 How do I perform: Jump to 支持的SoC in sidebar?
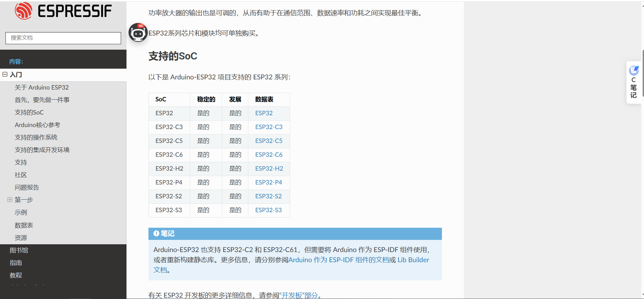click(29, 113)
